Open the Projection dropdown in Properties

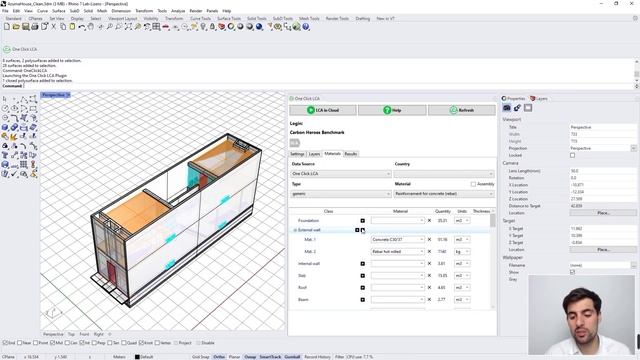coord(633,148)
